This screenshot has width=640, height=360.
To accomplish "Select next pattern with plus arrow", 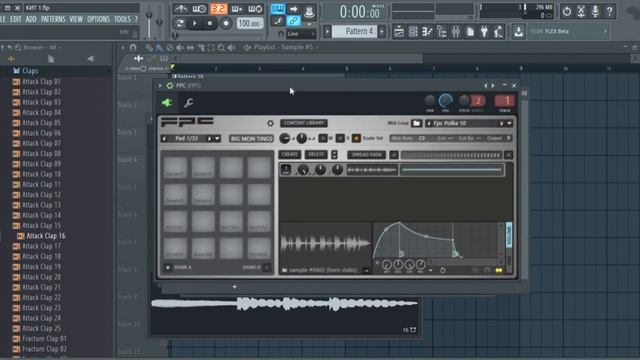I will click(x=382, y=31).
